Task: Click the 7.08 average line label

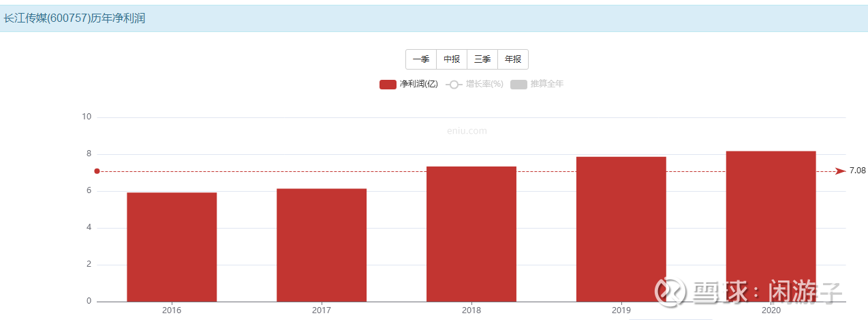Action: (858, 171)
